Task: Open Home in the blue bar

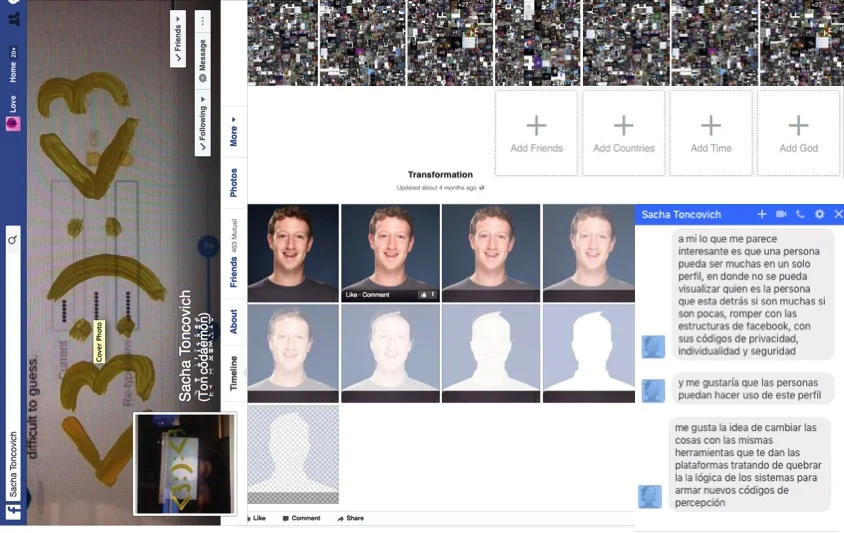Action: click(x=13, y=72)
